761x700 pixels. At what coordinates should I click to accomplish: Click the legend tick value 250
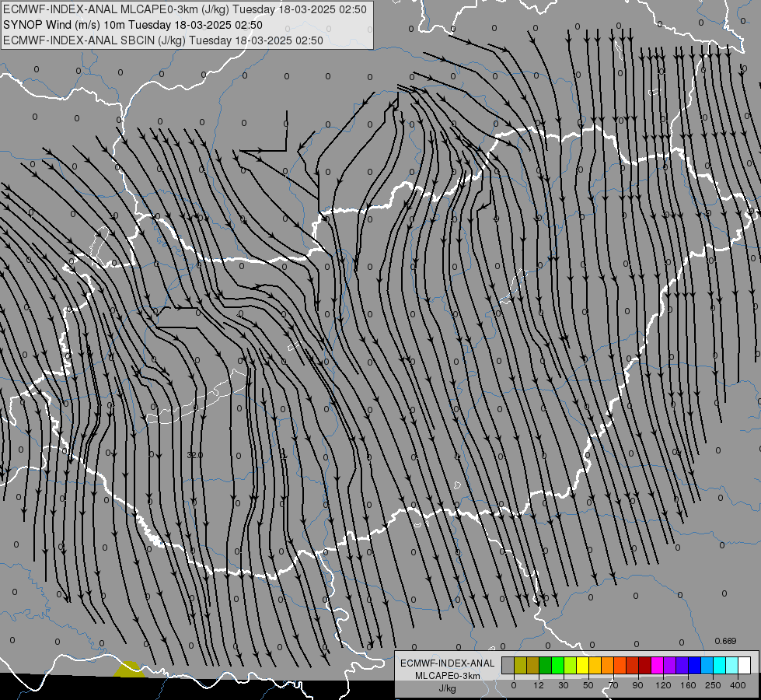(713, 685)
